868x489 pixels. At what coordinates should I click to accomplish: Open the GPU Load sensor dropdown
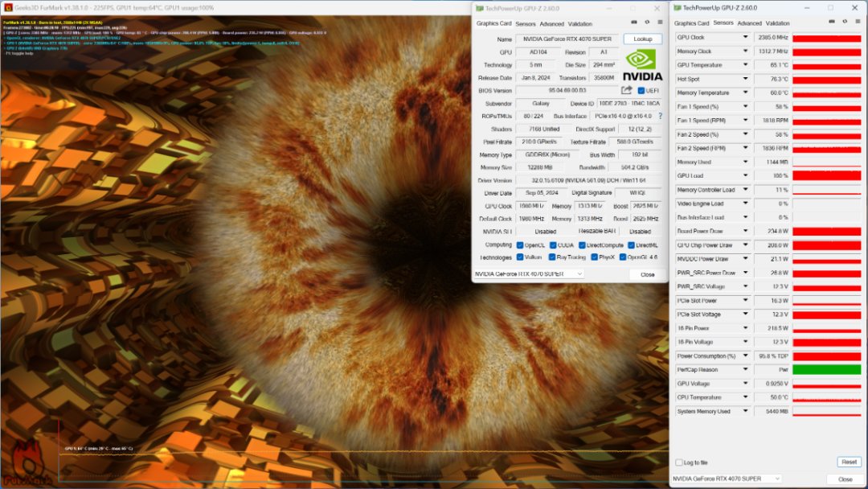(x=745, y=175)
